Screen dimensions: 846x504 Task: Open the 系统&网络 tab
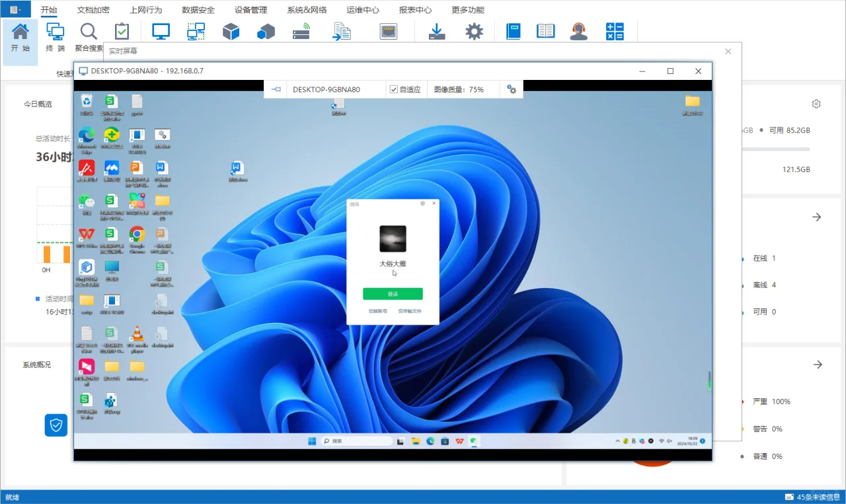click(x=307, y=10)
